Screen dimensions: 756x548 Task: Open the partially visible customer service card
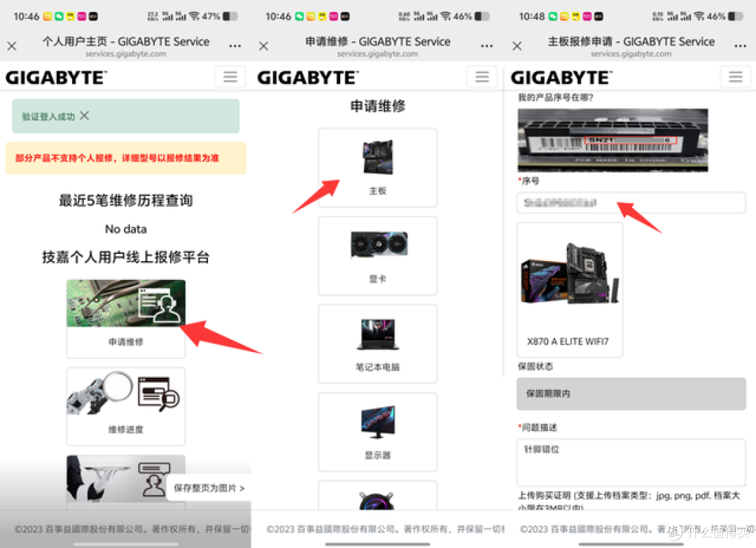126,482
